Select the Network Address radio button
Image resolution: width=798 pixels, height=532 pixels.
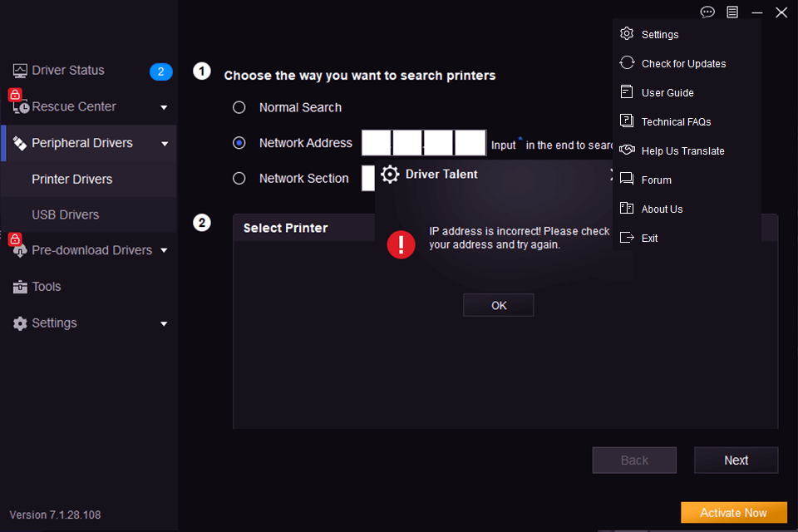239,143
